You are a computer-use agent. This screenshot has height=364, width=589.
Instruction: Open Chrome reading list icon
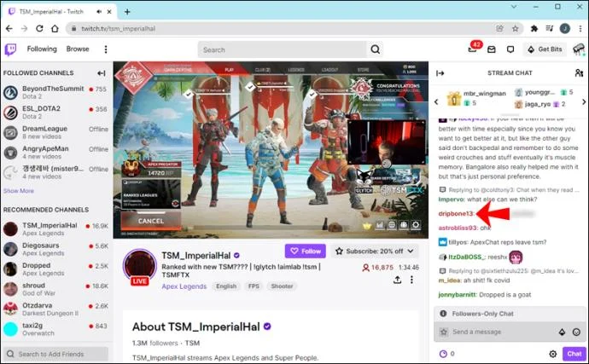coord(550,28)
